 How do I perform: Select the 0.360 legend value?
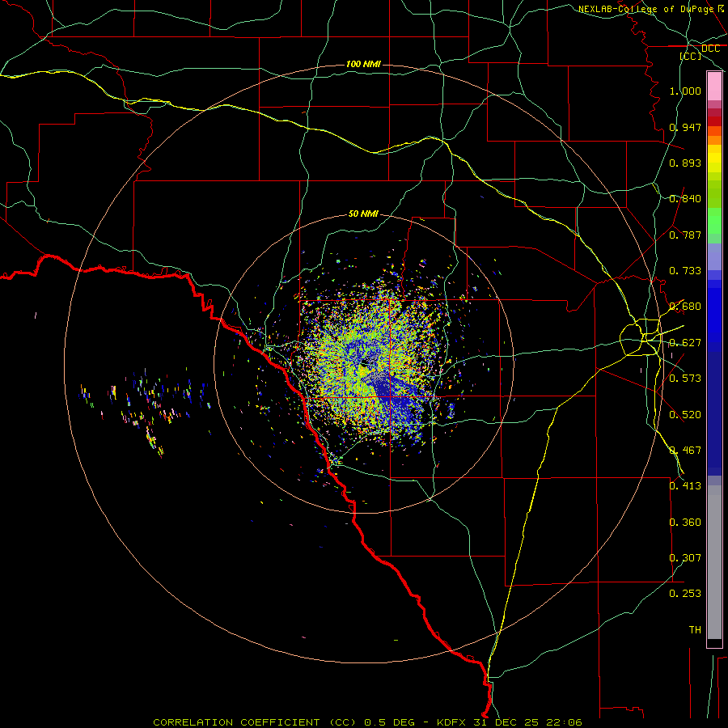[685, 523]
